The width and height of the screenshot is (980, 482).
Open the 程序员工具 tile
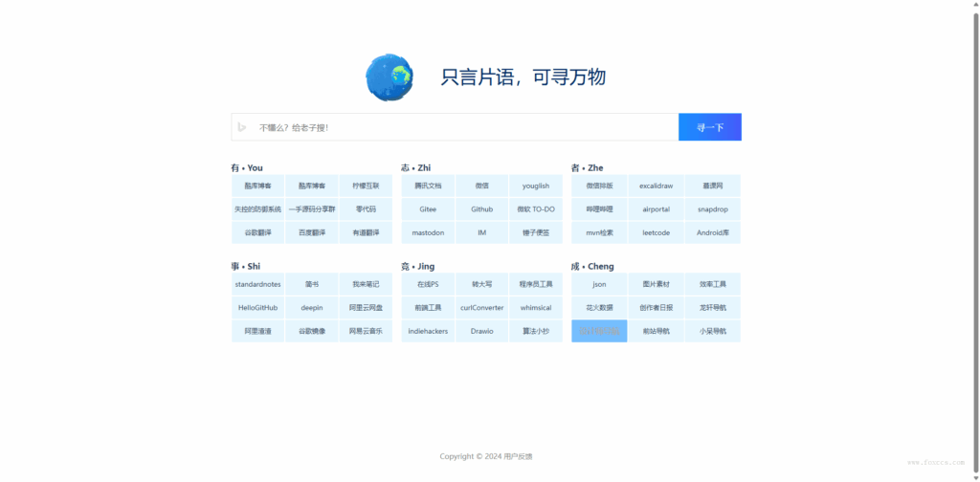(x=536, y=284)
